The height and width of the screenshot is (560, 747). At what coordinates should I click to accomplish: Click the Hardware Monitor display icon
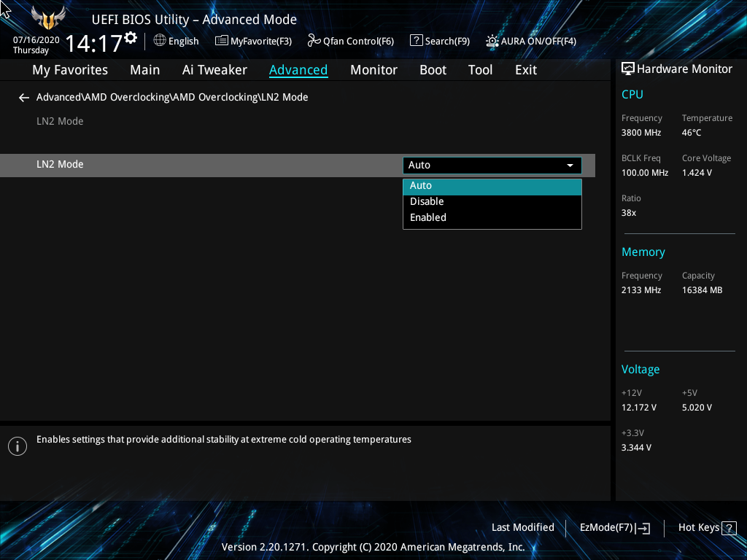coord(628,69)
